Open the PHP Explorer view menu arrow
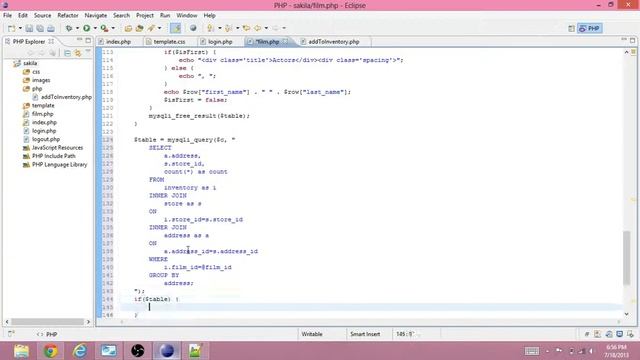This screenshot has width=640, height=360. [88, 52]
